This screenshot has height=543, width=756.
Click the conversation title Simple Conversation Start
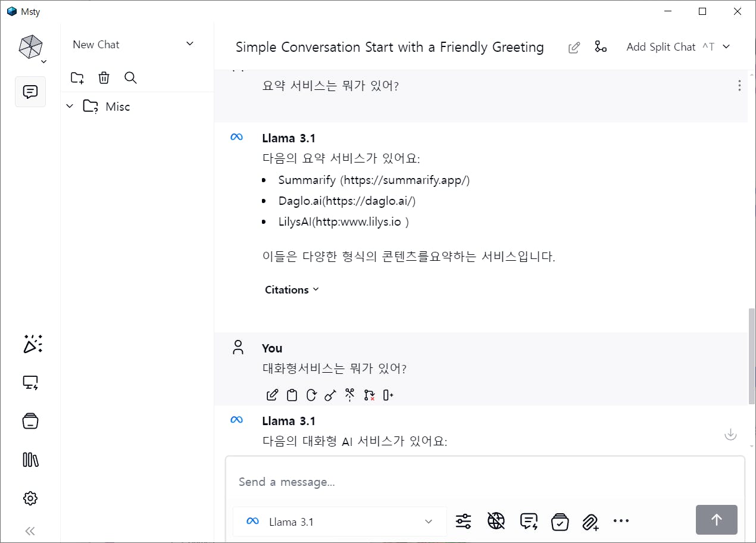coord(390,47)
